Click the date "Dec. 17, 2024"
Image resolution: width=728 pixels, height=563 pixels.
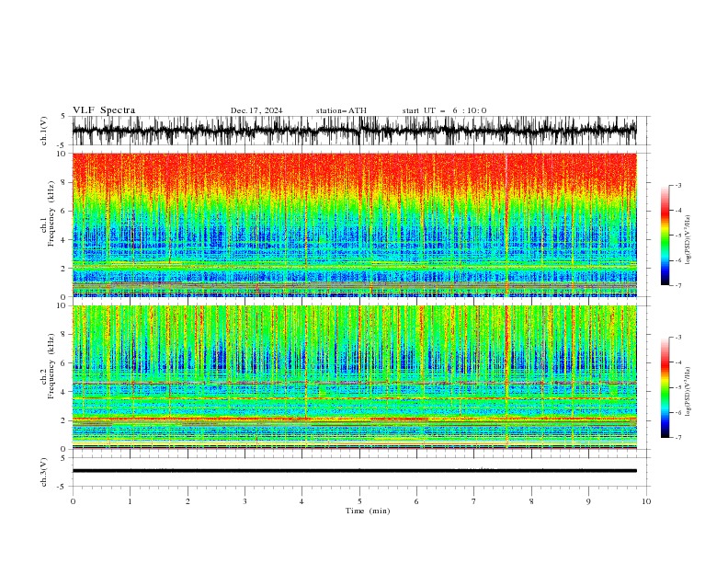[x=256, y=110]
